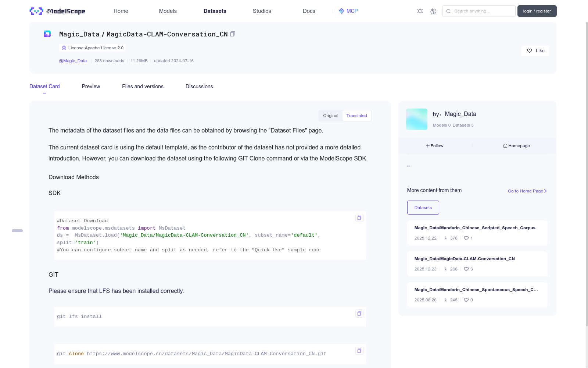Screen dimensions: 588x368
Task: Click the heart icon on Mandarin_Chinese_Spontaneous_Speech card
Action: pyautogui.click(x=466, y=300)
